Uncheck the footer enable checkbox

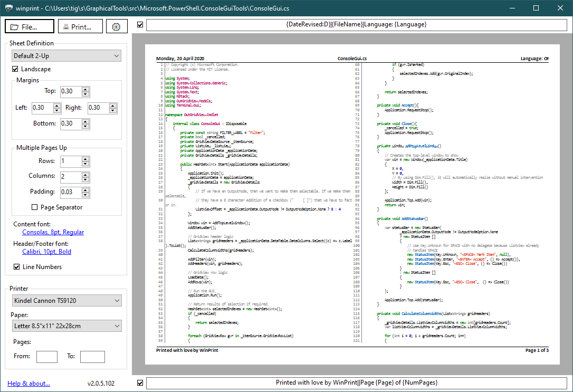(140, 383)
